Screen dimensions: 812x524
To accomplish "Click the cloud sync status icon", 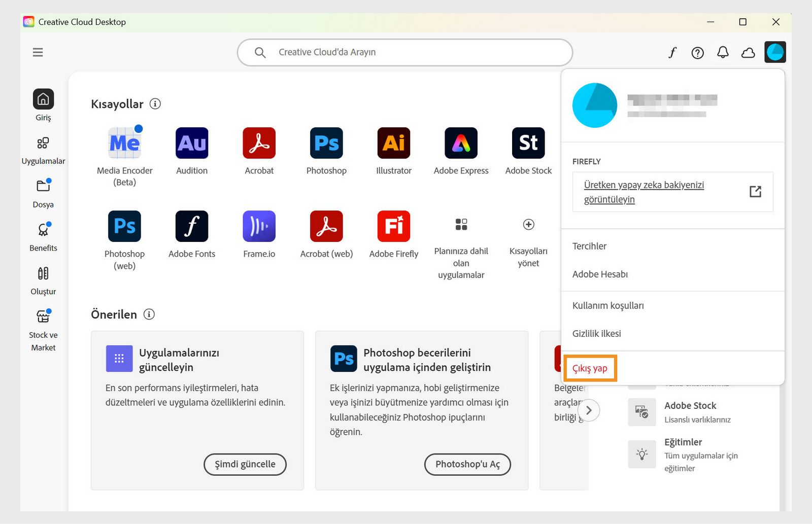I will (x=749, y=52).
